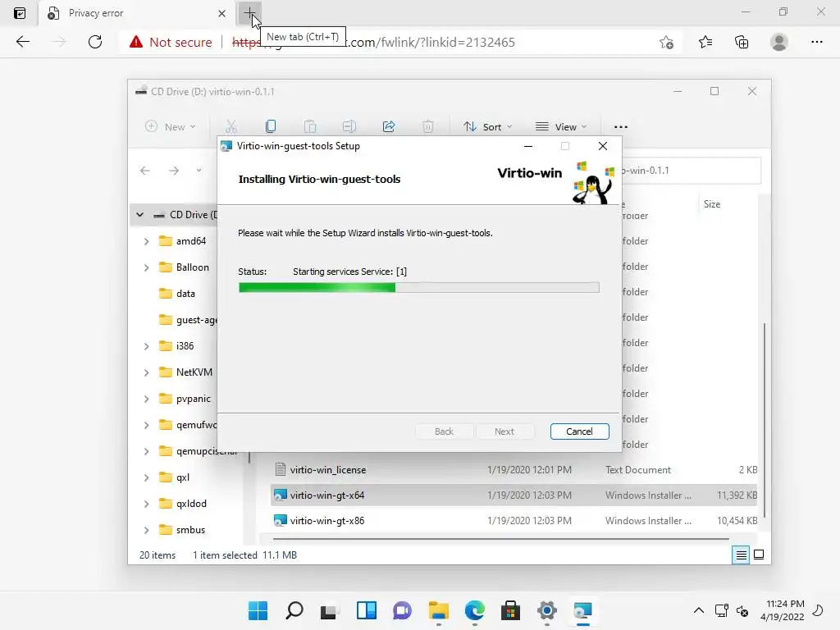Click the Paste icon in File Explorer toolbar
The width and height of the screenshot is (840, 630).
309,126
